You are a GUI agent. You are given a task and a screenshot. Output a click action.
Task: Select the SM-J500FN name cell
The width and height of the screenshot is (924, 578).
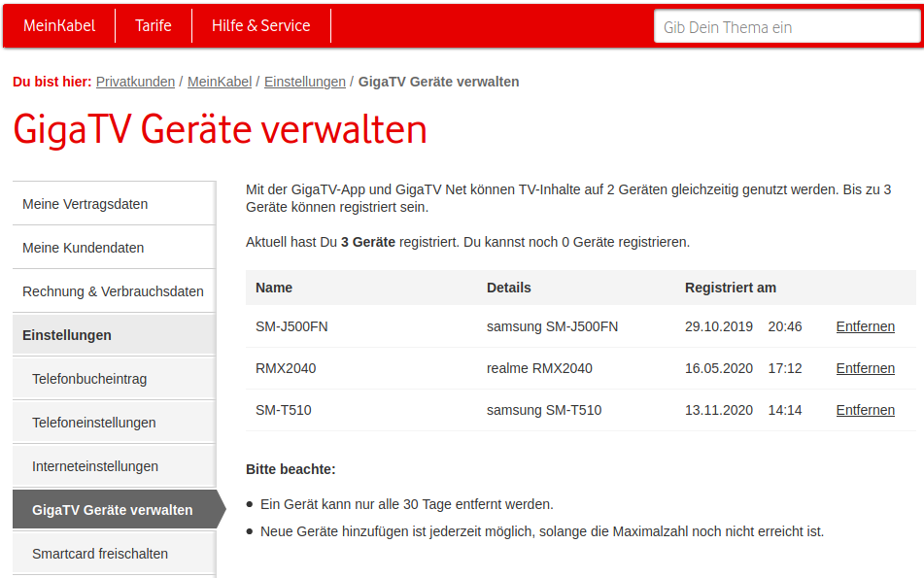(x=291, y=326)
